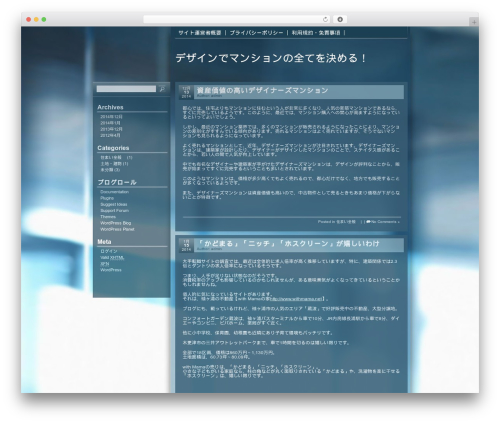Click the date badge on first post

coord(186,92)
